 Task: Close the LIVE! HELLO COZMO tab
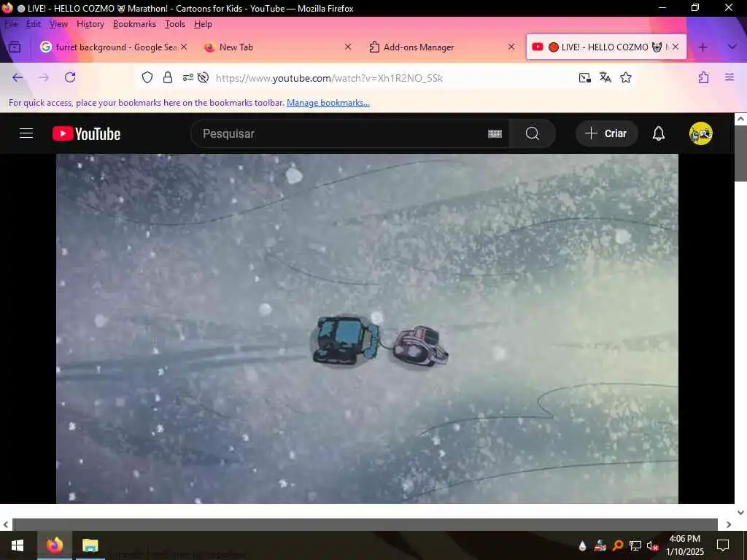tap(675, 47)
